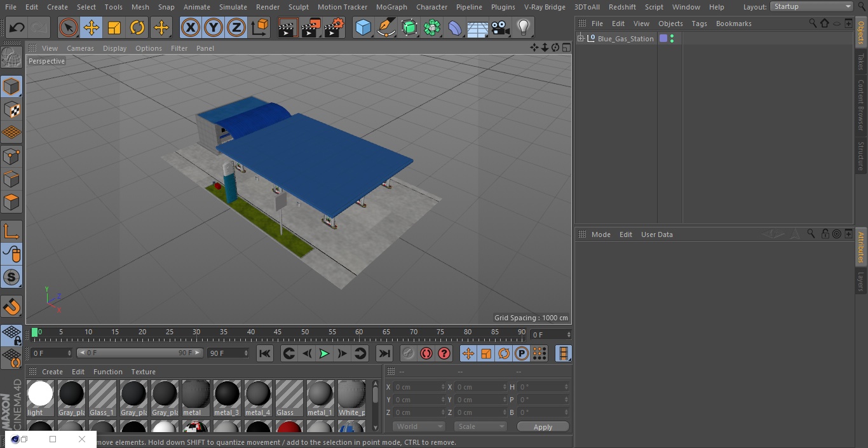
Task: Toggle position keyframe recording
Action: 468,353
